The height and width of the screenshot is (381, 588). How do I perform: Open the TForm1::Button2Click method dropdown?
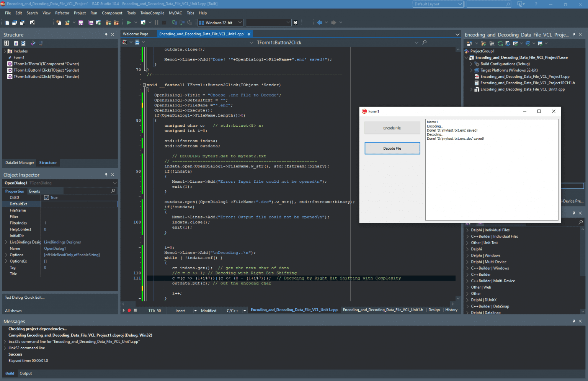pyautogui.click(x=416, y=43)
